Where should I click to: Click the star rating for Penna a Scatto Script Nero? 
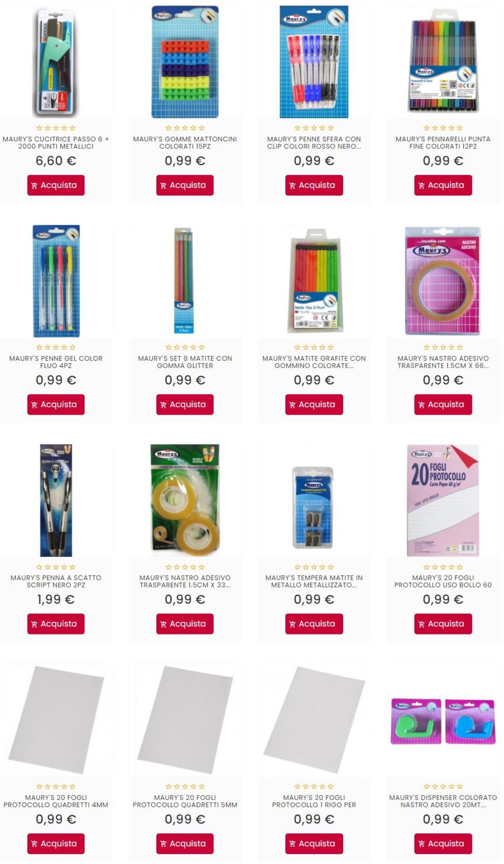(x=56, y=567)
